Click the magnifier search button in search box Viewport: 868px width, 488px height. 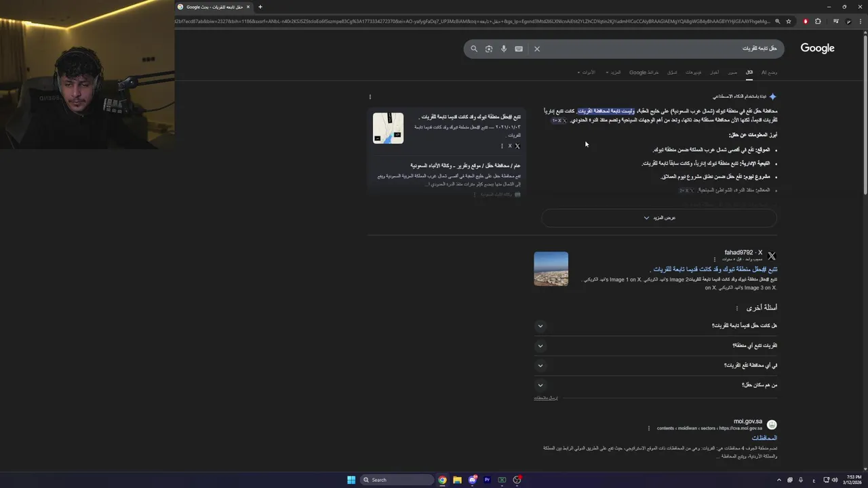pos(474,49)
